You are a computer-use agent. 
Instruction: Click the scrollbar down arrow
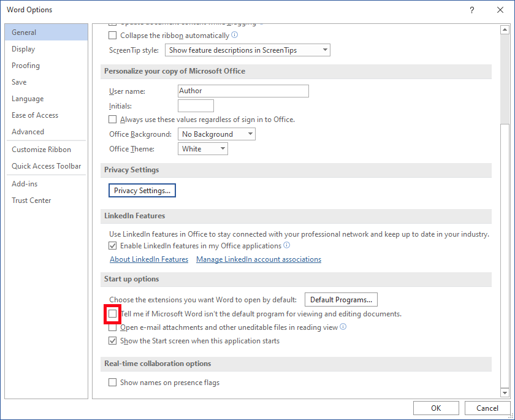505,392
